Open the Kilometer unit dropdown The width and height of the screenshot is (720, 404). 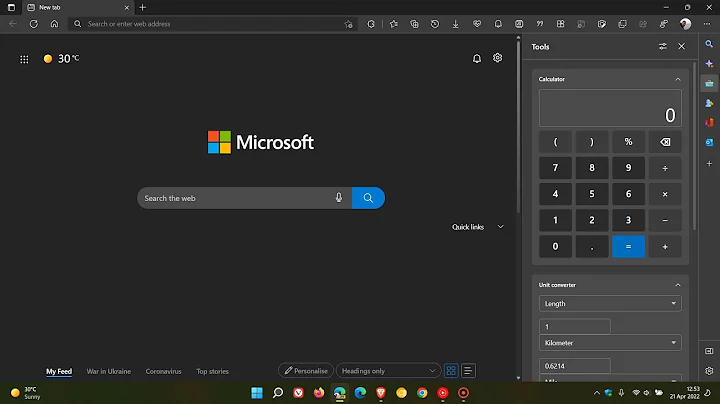coord(610,342)
